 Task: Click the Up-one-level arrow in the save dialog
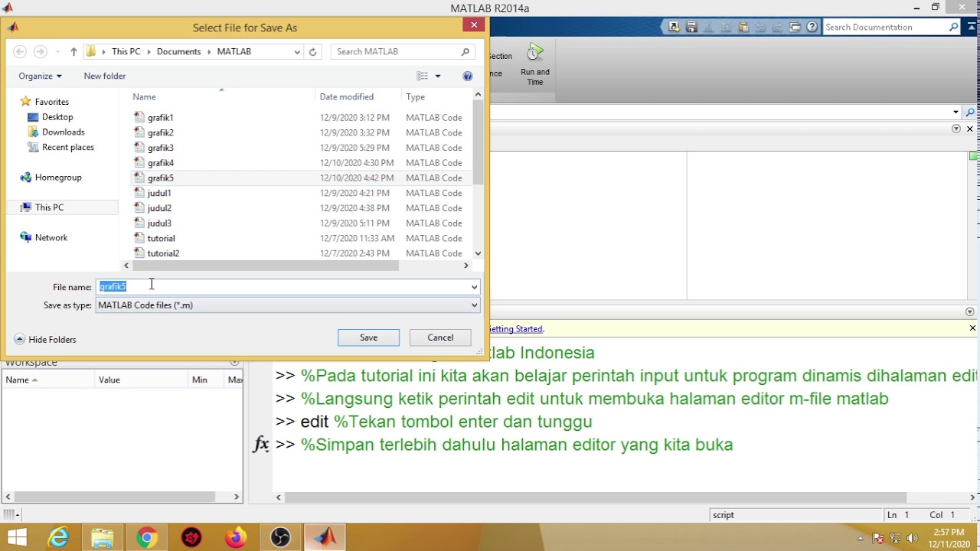coord(73,51)
